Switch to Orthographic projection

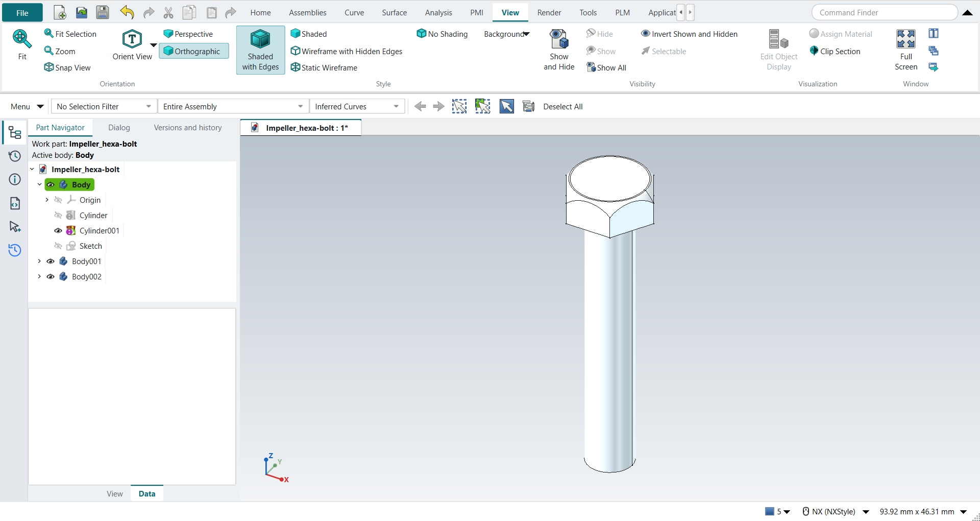[193, 51]
